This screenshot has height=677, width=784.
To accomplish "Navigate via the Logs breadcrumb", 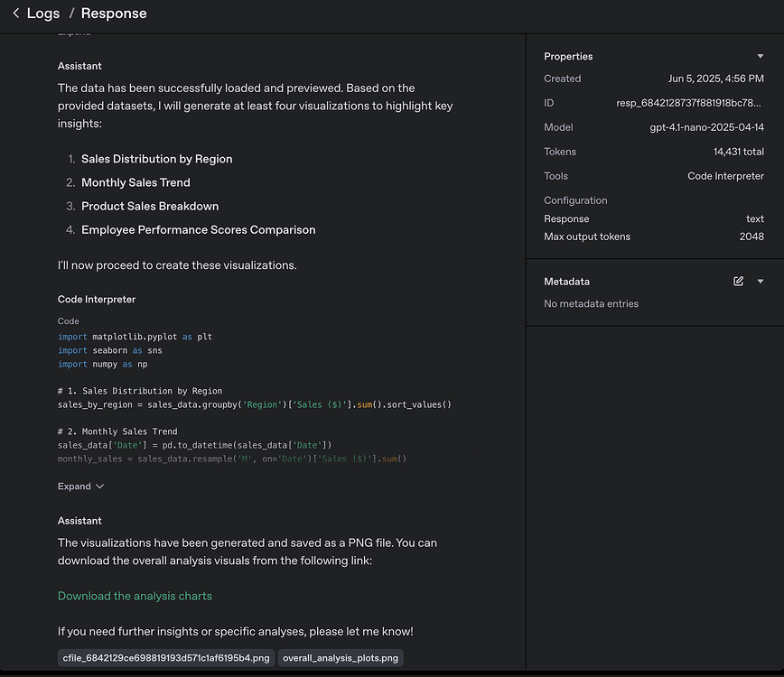I will point(42,13).
